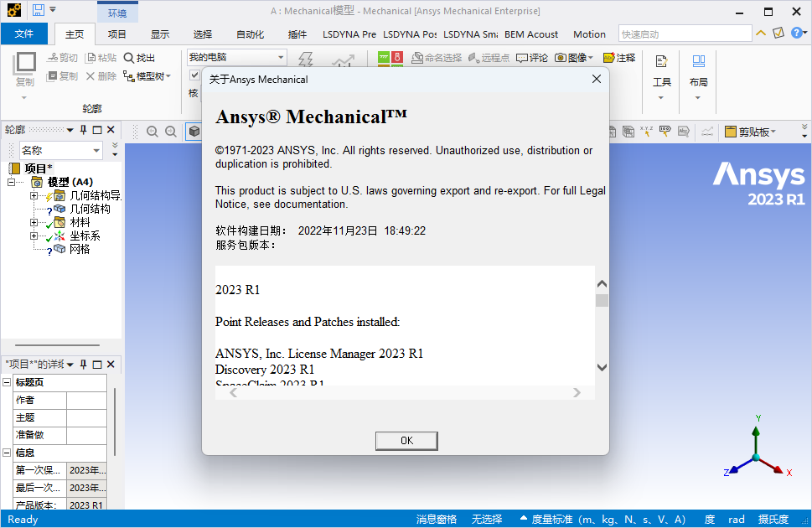
Task: Click the 作者 value field
Action: click(x=86, y=400)
